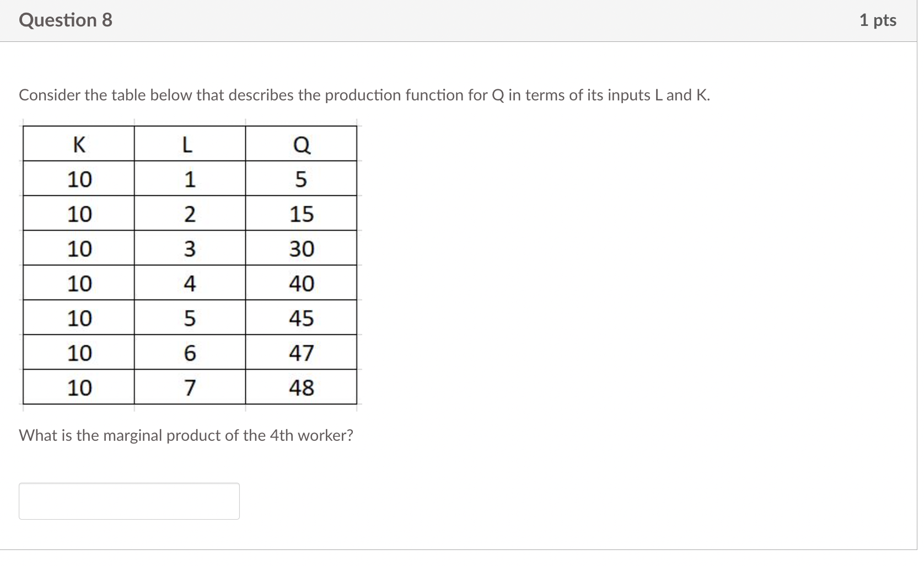
Task: Click the L column header cell
Action: 189,145
